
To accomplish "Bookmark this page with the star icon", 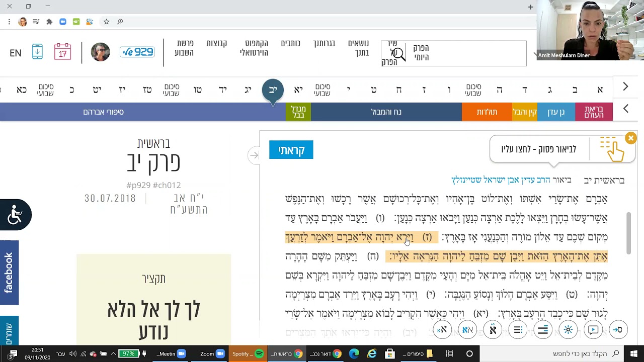I will 107,22.
